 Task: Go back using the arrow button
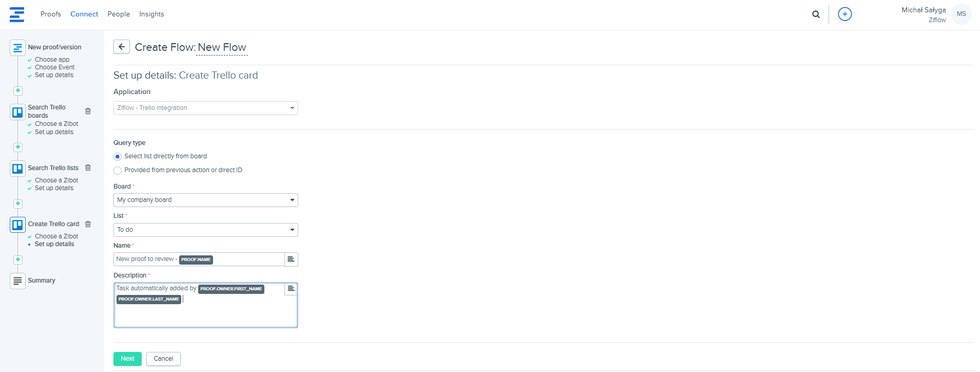122,47
